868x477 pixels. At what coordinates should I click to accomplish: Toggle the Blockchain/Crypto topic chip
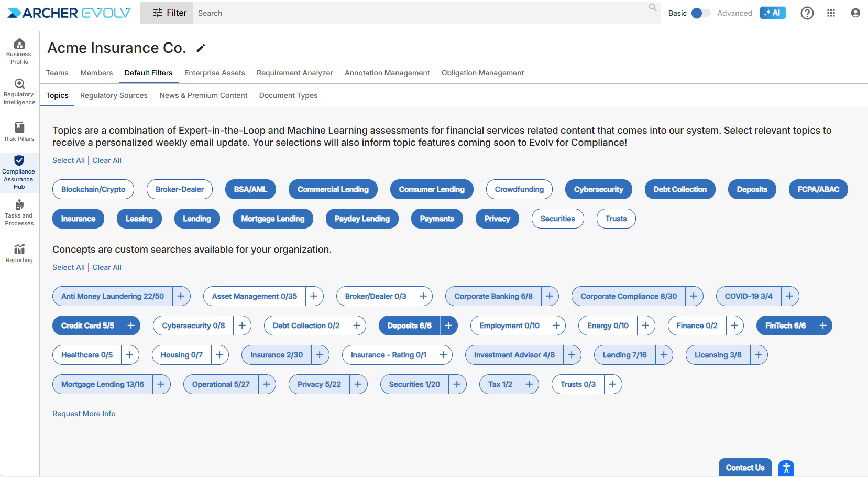[93, 189]
